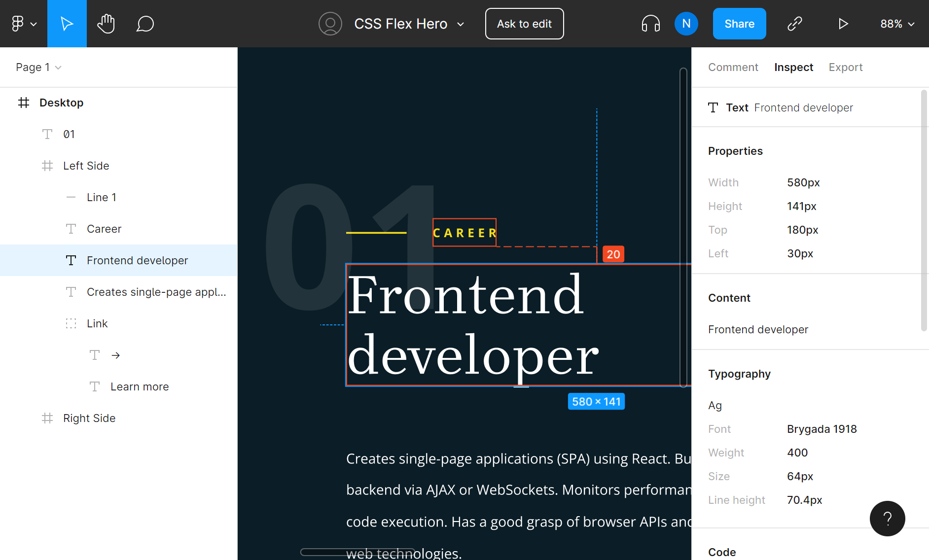
Task: Click the help question mark button
Action: tap(887, 518)
